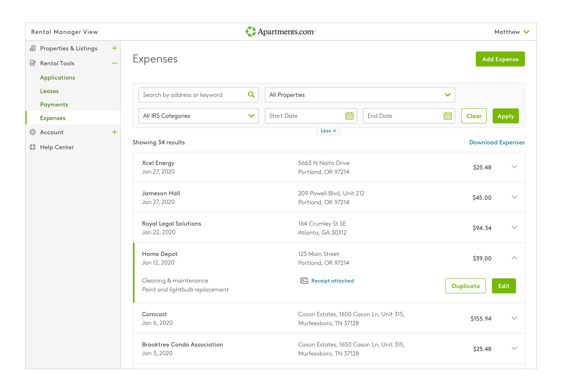Expand Properties & Listings with plus icon
562x392 pixels.
114,48
